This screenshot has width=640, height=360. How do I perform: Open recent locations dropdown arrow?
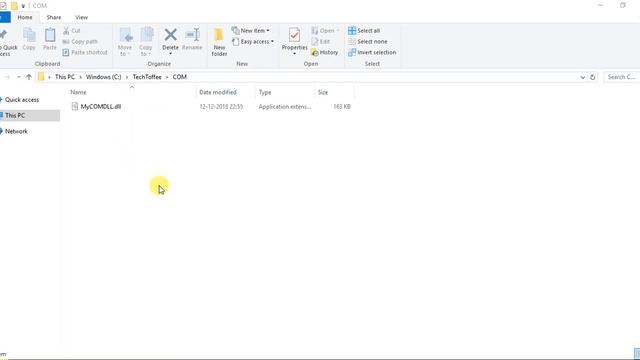pyautogui.click(x=18, y=77)
